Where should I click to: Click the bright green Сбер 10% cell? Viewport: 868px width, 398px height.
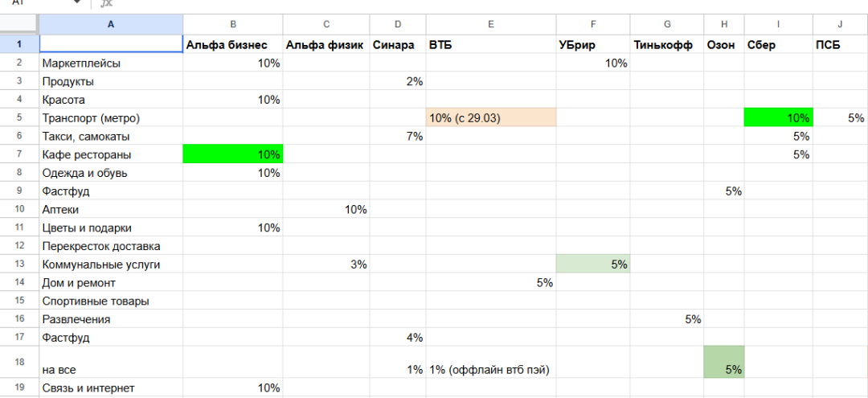[x=778, y=117]
